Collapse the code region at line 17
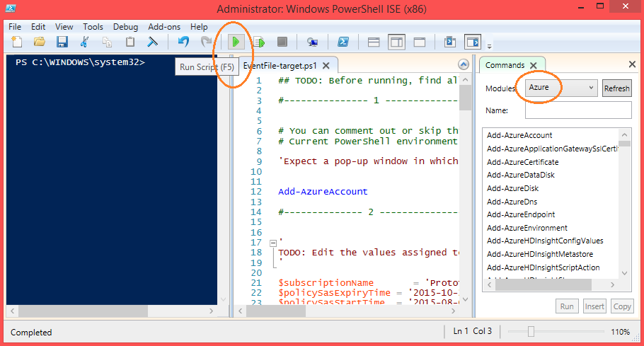 pyautogui.click(x=273, y=243)
